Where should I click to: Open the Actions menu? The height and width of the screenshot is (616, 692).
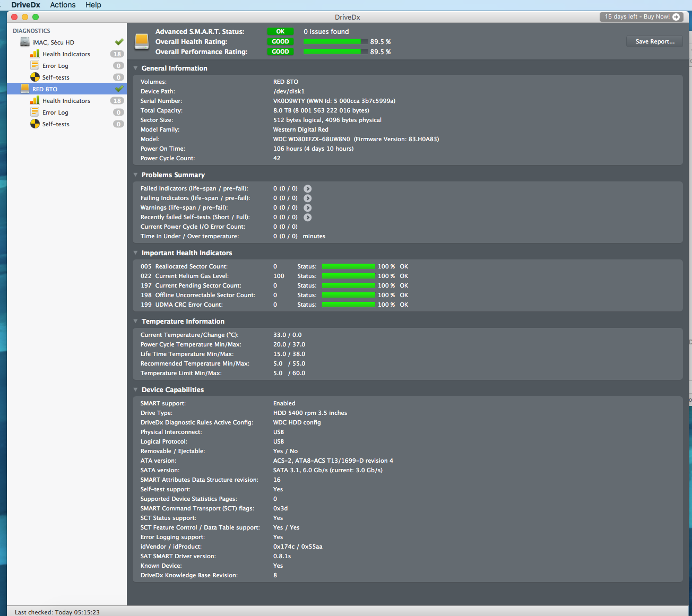click(63, 5)
